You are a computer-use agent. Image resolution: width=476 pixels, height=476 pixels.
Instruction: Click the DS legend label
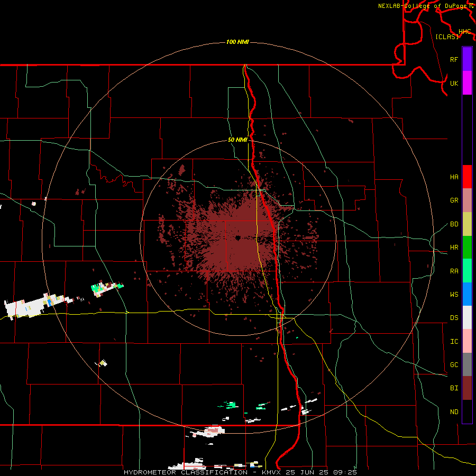click(454, 318)
